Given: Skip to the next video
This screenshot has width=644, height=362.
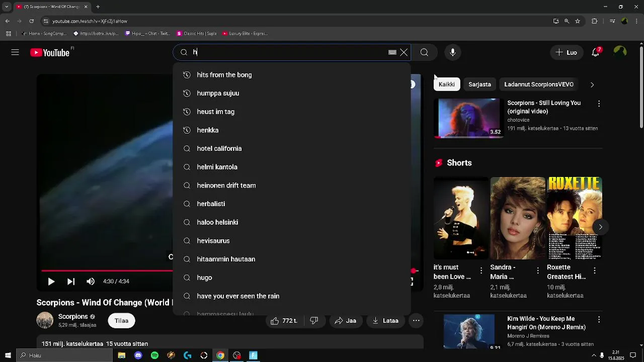Looking at the screenshot, I should [71, 282].
